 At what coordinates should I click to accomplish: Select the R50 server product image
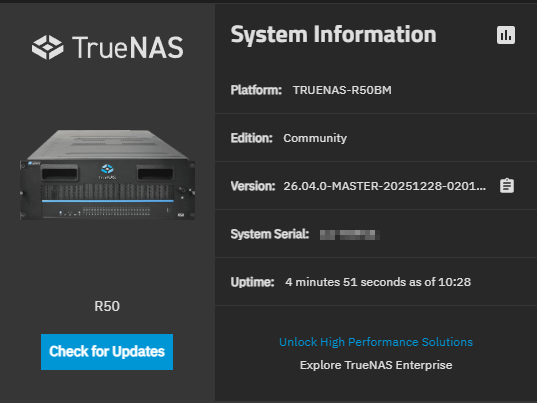pyautogui.click(x=108, y=175)
